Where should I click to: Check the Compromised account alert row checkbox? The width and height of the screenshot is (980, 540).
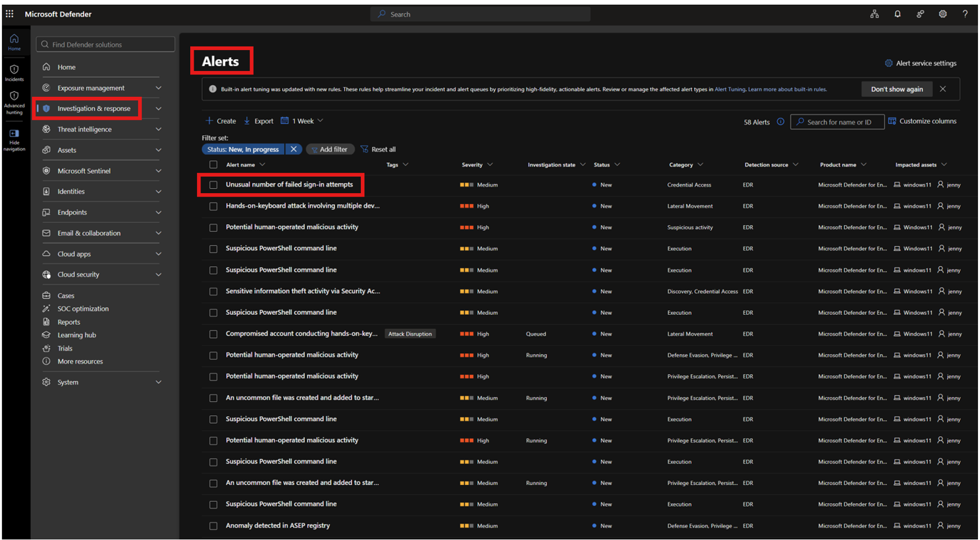point(213,334)
